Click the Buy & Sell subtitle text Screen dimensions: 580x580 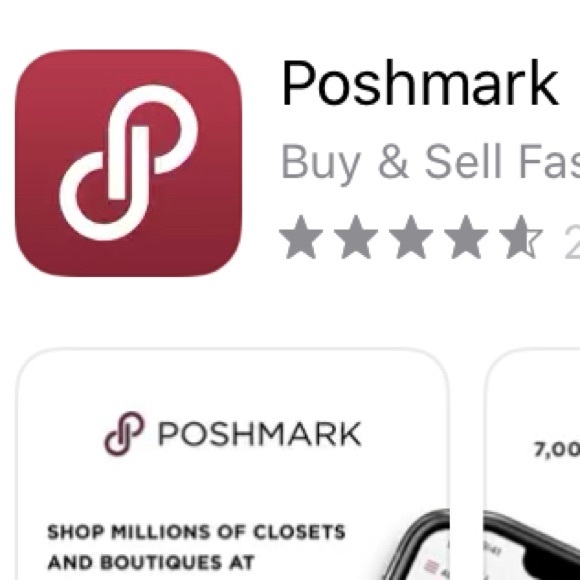point(430,163)
